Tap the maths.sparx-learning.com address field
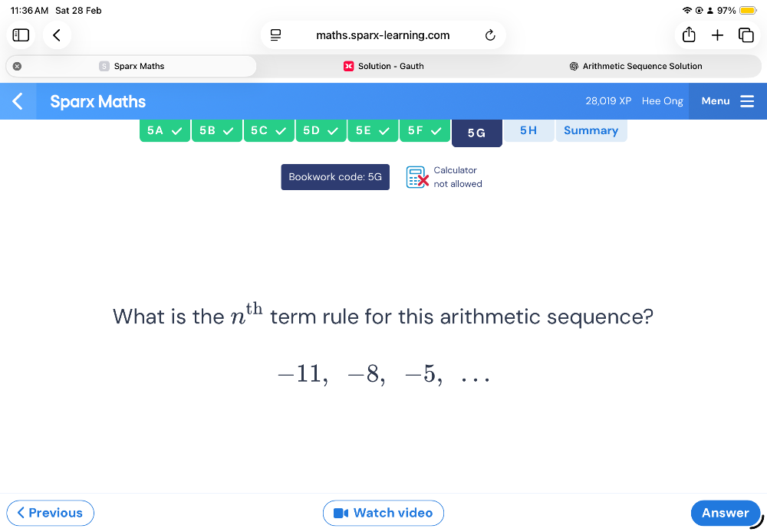Viewport: 767px width, 532px height. (383, 35)
